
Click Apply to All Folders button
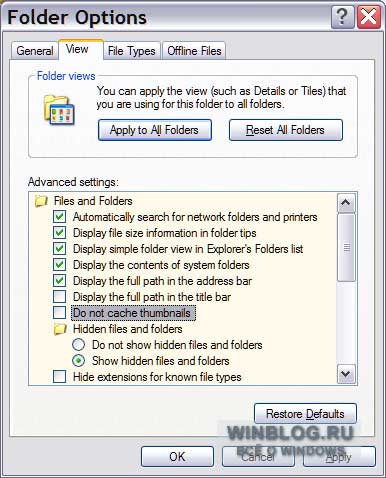[155, 130]
